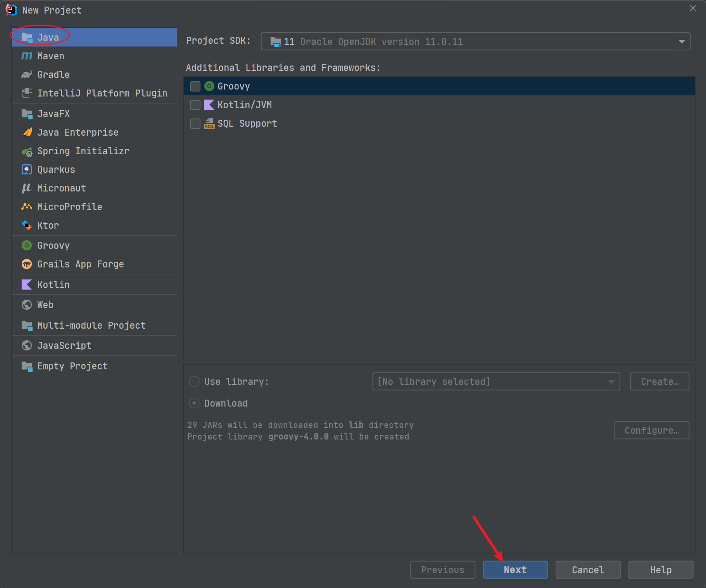Select Quarkus in the project list
The height and width of the screenshot is (588, 706).
pyautogui.click(x=94, y=169)
